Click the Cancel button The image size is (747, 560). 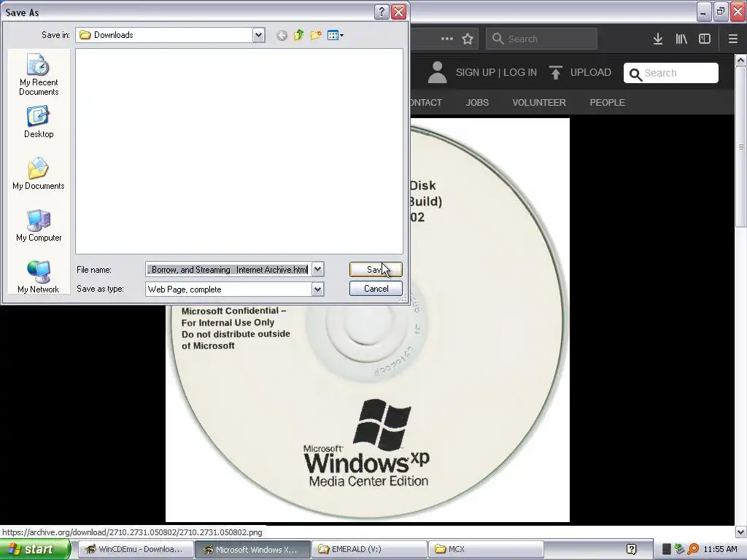coord(376,289)
